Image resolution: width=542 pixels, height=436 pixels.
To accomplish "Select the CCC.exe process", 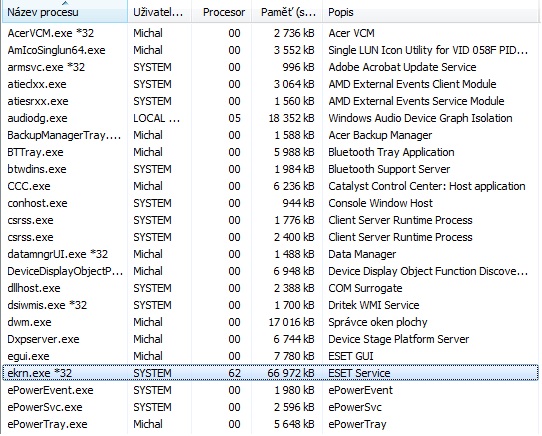I will [271, 186].
